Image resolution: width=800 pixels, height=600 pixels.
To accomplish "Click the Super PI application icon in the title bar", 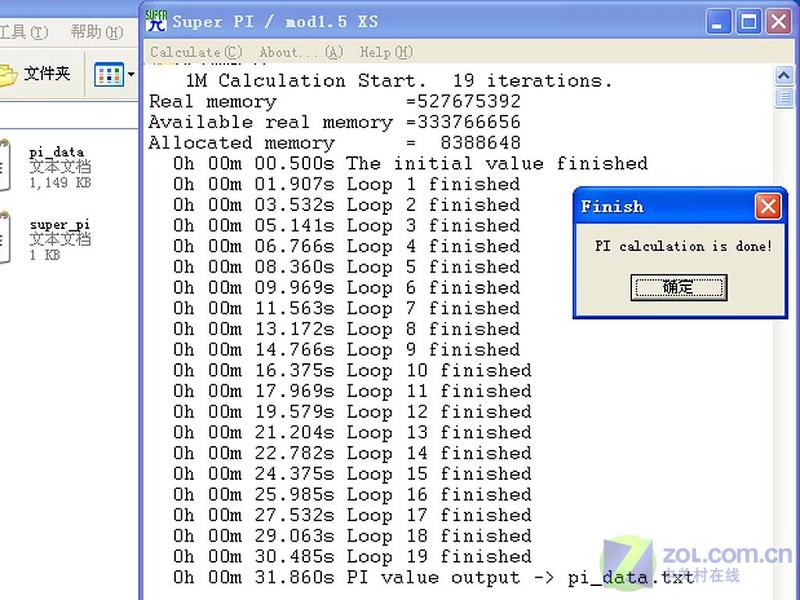I will [156, 21].
